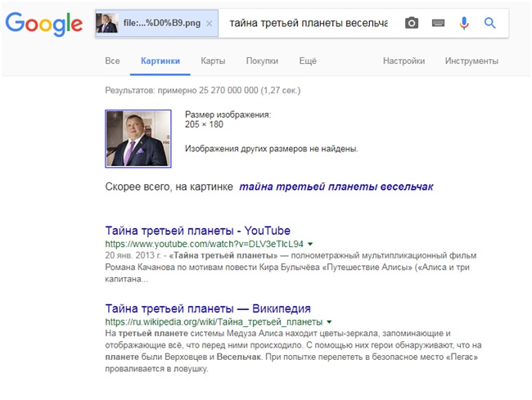532x400 pixels.
Task: Open the Карты tab
Action: pos(213,61)
